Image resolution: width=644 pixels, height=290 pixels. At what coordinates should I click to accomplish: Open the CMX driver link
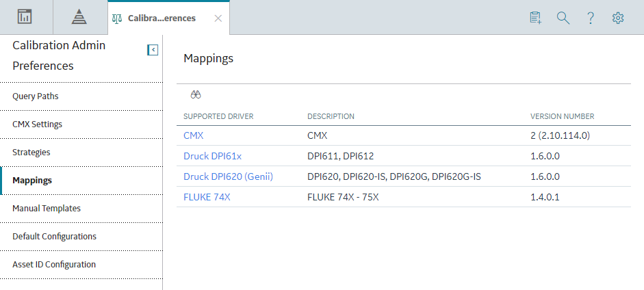click(194, 135)
